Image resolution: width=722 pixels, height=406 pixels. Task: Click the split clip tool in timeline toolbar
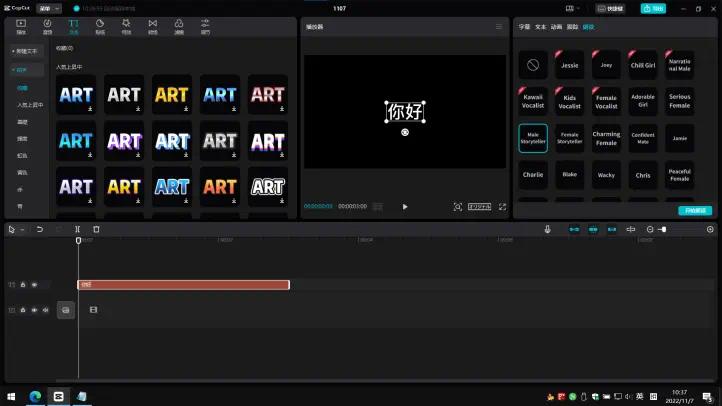click(78, 229)
